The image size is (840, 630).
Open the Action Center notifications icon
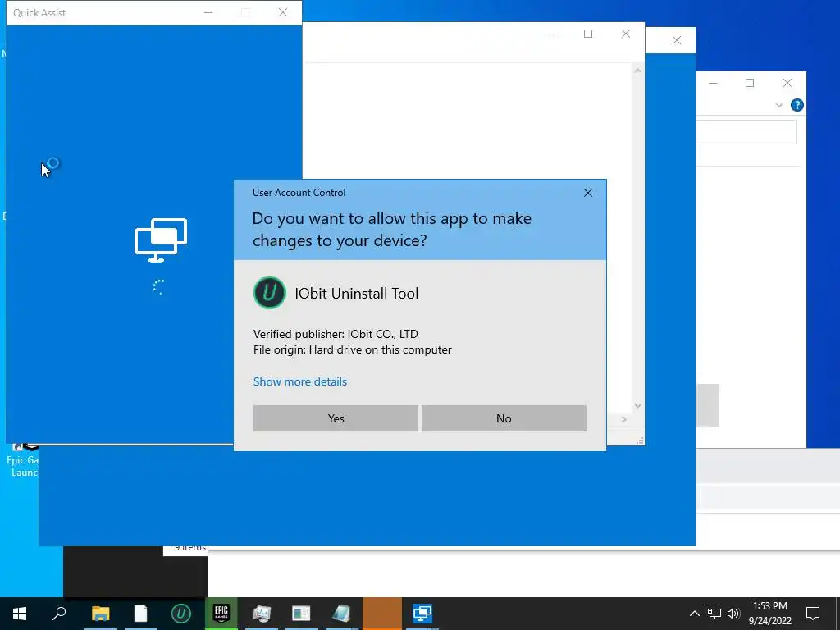813,614
